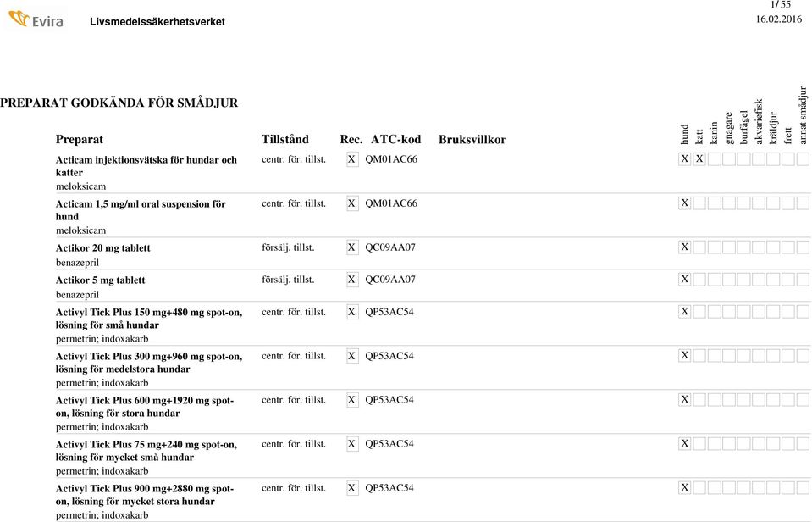
Task: Check the annat smådjur box for Acticam 1,5 mg/ml
Action: tap(803, 203)
